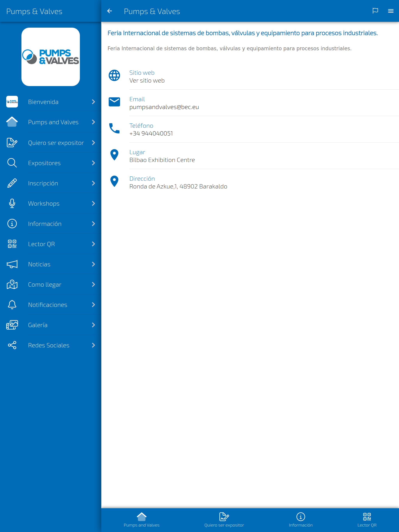Open Como llegar menu item
Viewport: 399px width, 532px height.
(50, 284)
